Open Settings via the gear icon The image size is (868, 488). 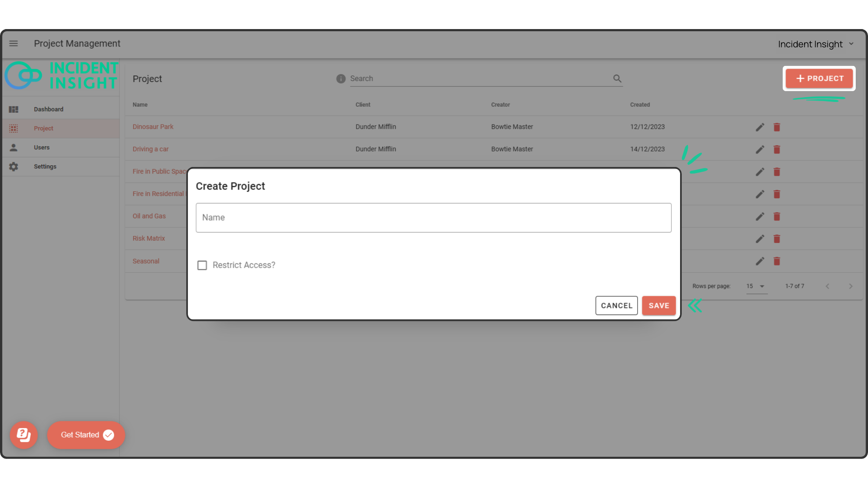[13, 166]
